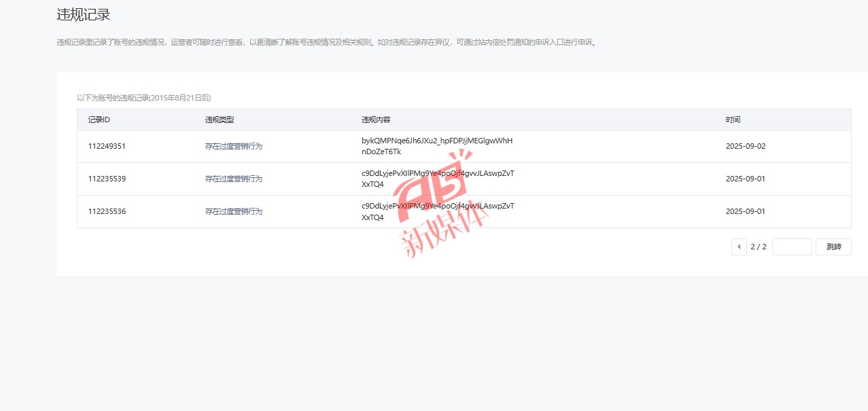This screenshot has width=868, height=411.
Task: Click the 违规内容 column header
Action: 376,120
